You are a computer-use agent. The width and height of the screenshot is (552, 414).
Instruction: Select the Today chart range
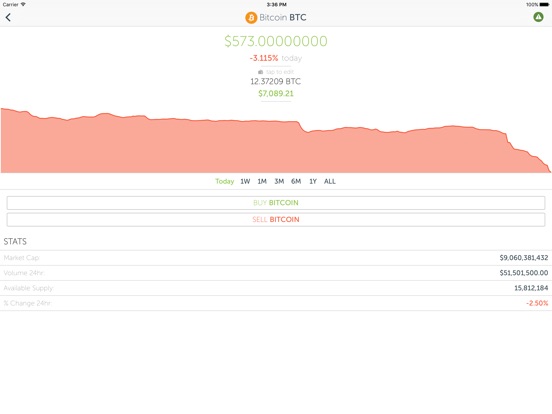[225, 181]
